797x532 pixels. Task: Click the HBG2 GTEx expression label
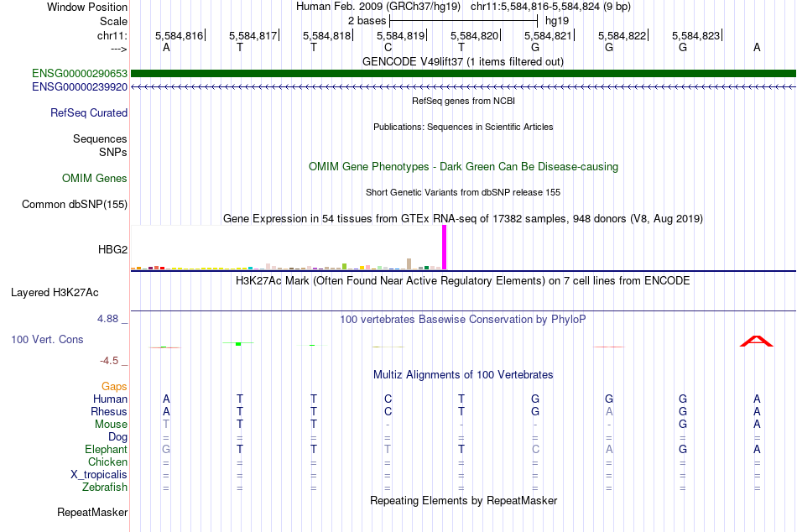coord(113,249)
